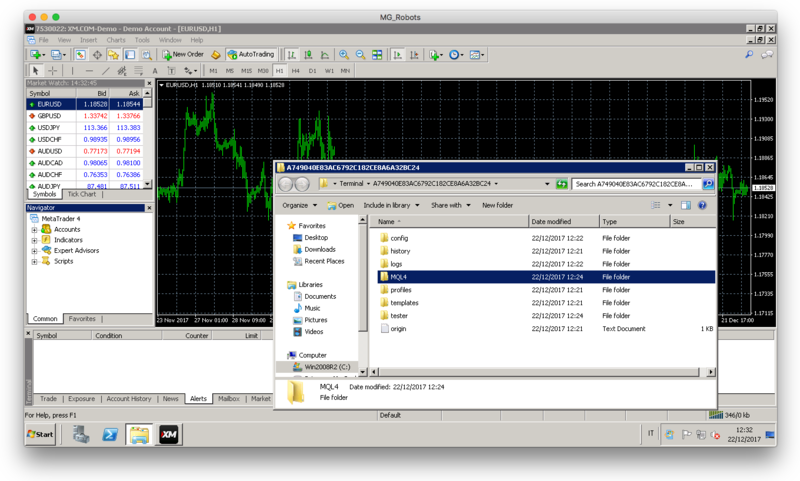The image size is (800, 481).
Task: Open the Charts menu
Action: pos(116,40)
